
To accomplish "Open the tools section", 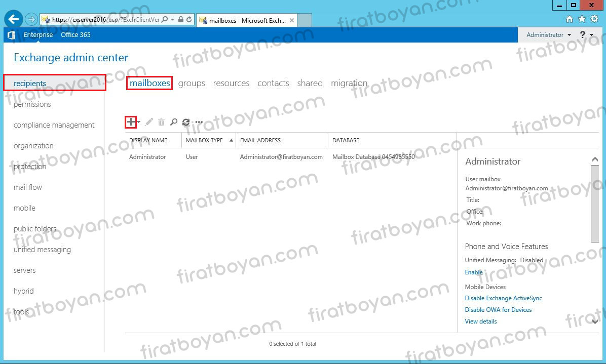I will (21, 312).
